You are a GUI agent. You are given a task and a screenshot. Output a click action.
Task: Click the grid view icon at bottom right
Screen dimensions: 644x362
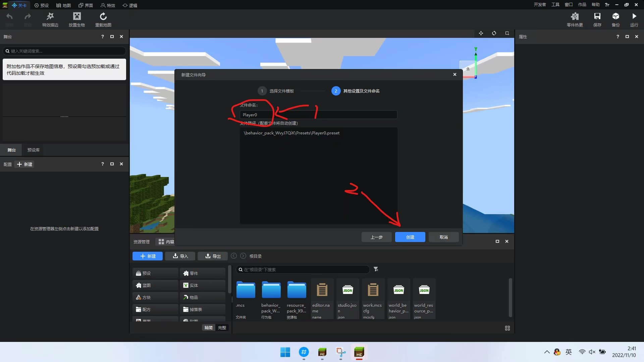tap(507, 328)
